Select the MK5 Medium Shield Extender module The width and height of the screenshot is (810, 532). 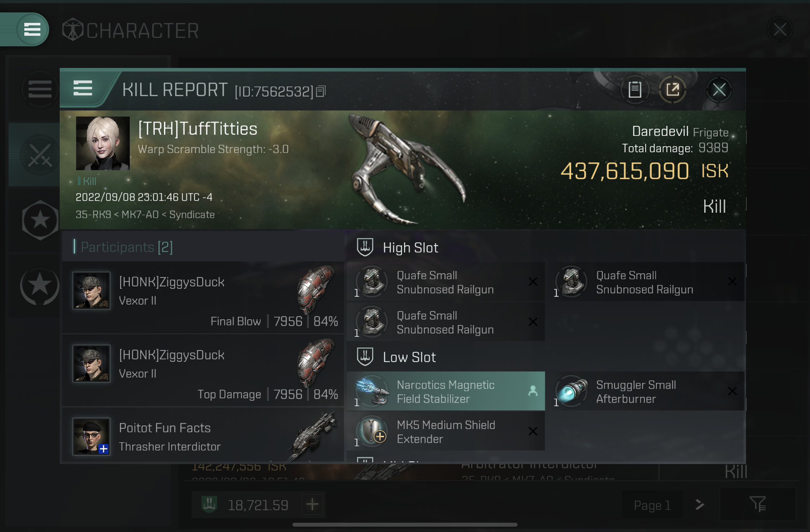pyautogui.click(x=446, y=431)
